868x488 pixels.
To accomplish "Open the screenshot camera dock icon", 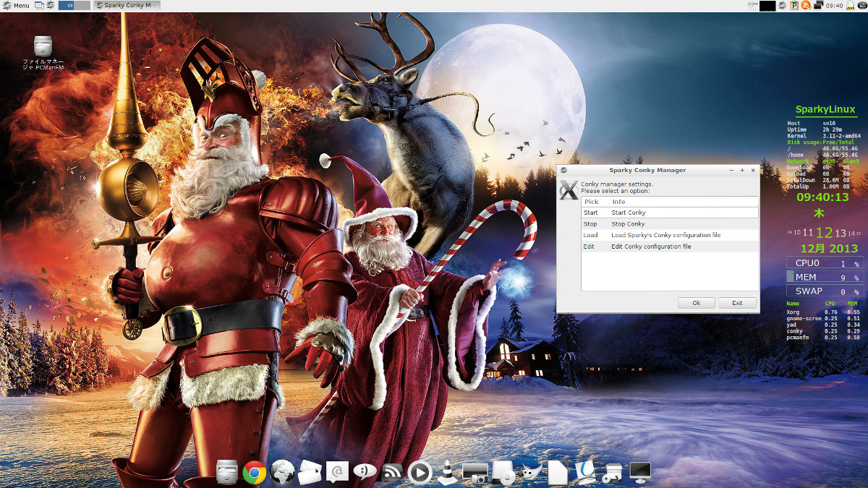I will coord(475,473).
